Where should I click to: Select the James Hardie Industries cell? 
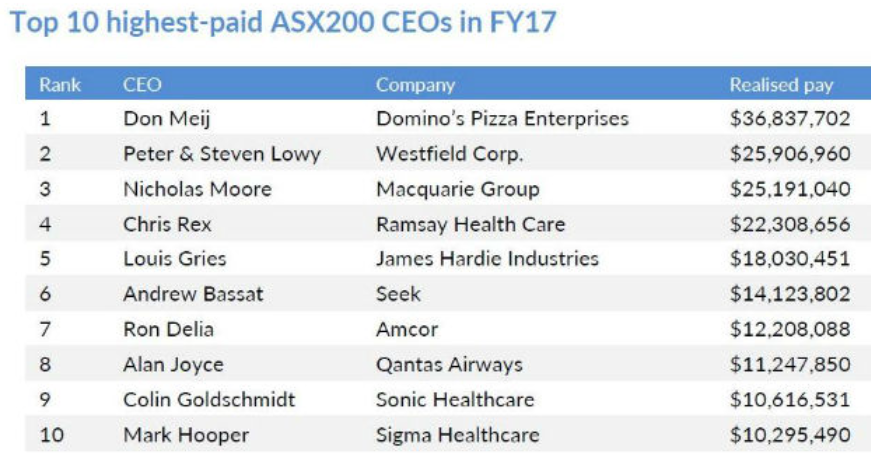pyautogui.click(x=487, y=259)
